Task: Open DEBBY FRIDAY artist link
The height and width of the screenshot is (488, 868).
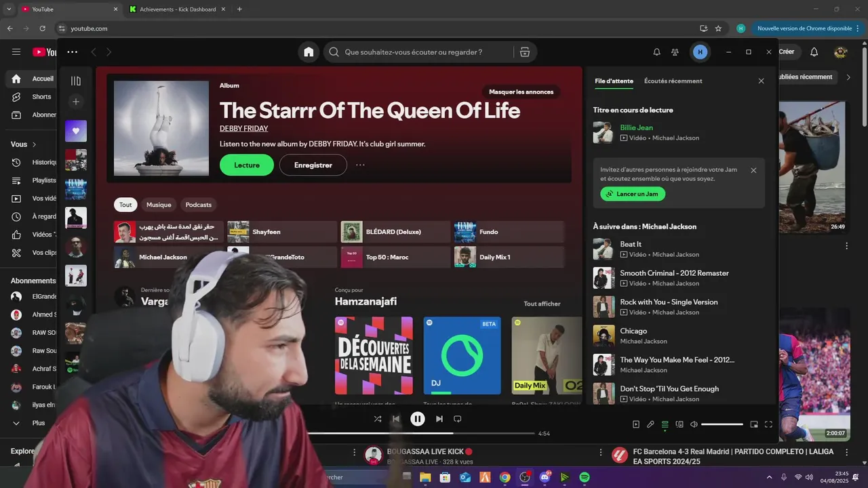Action: pyautogui.click(x=243, y=128)
